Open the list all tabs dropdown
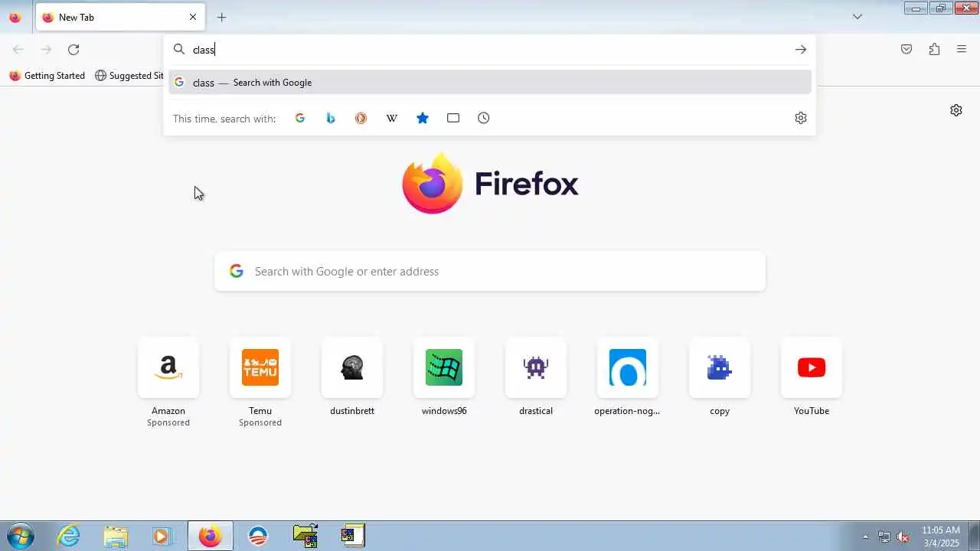The image size is (980, 551). [857, 17]
